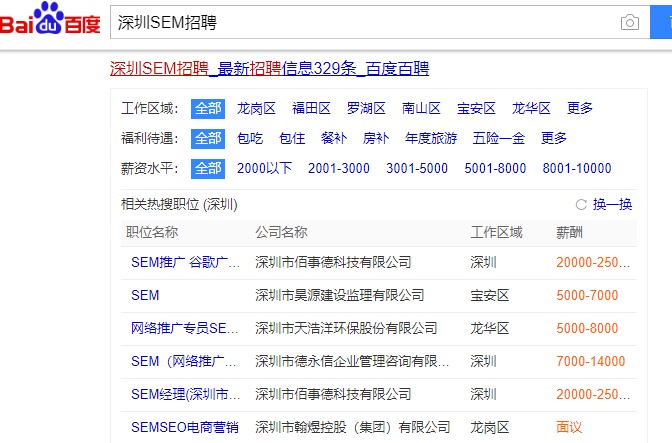Click 换一换 to refresh hot jobs
Viewport: 672px width, 443px height.
(612, 205)
